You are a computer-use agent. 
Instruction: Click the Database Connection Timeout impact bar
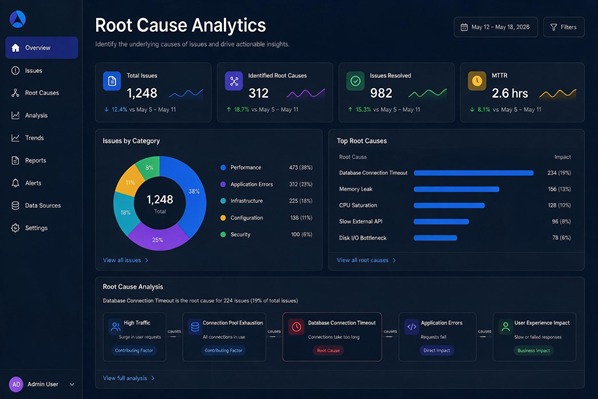[474, 173]
